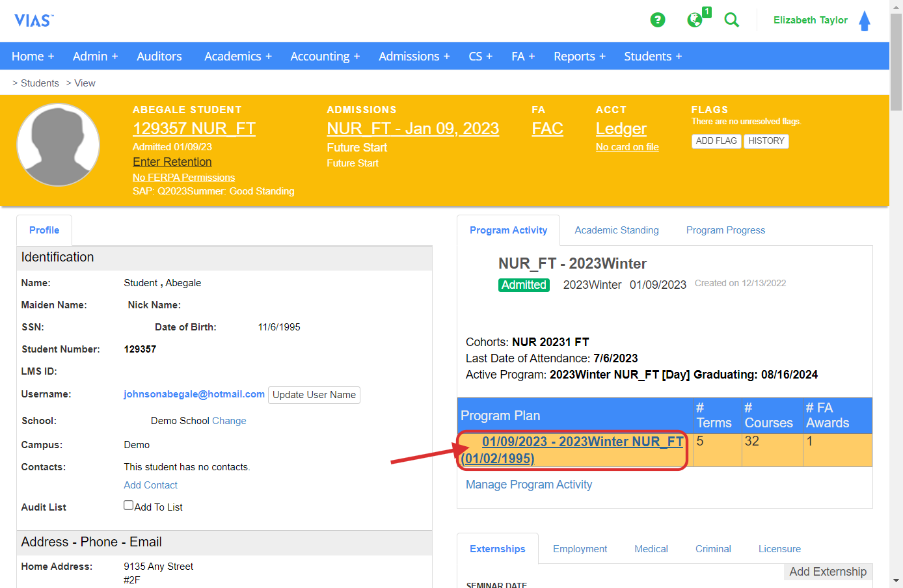Open the globe notifications icon
The image size is (903, 588).
[x=695, y=20]
